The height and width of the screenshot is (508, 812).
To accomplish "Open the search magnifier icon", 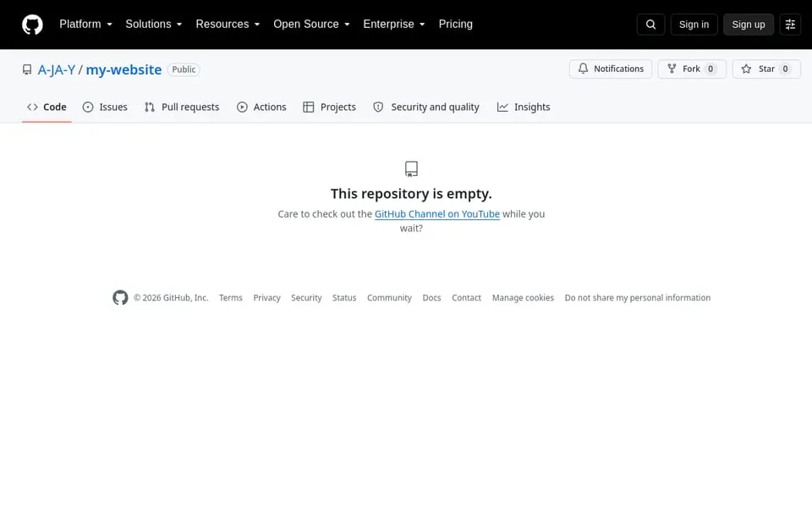I will point(650,25).
